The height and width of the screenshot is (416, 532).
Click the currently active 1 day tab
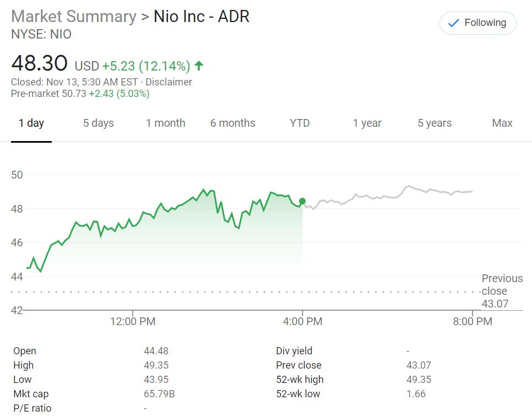[31, 123]
